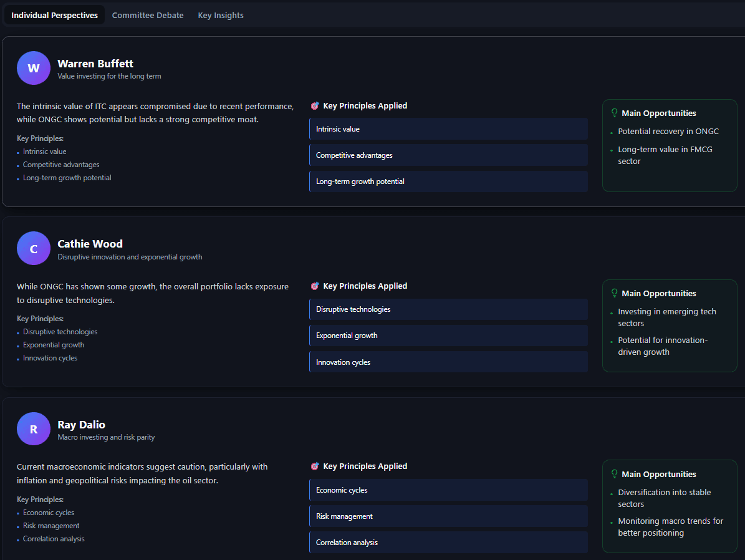Viewport: 745px width, 560px height.
Task: Click the Correlation analysis principle card
Action: click(x=448, y=542)
